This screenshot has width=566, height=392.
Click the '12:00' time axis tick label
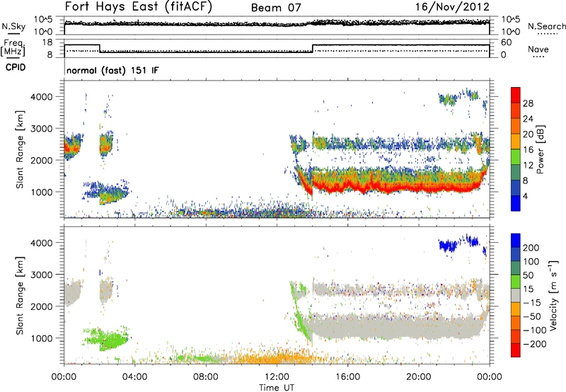277,377
